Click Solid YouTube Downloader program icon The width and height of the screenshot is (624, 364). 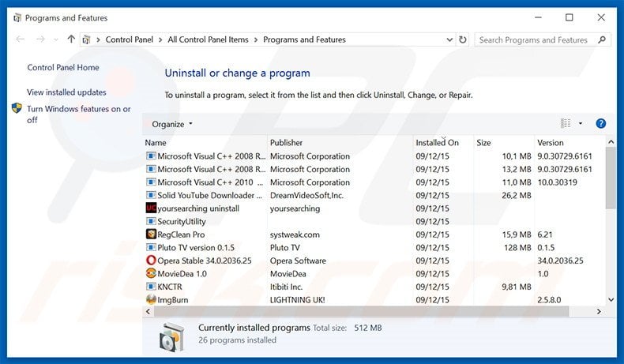(x=151, y=195)
